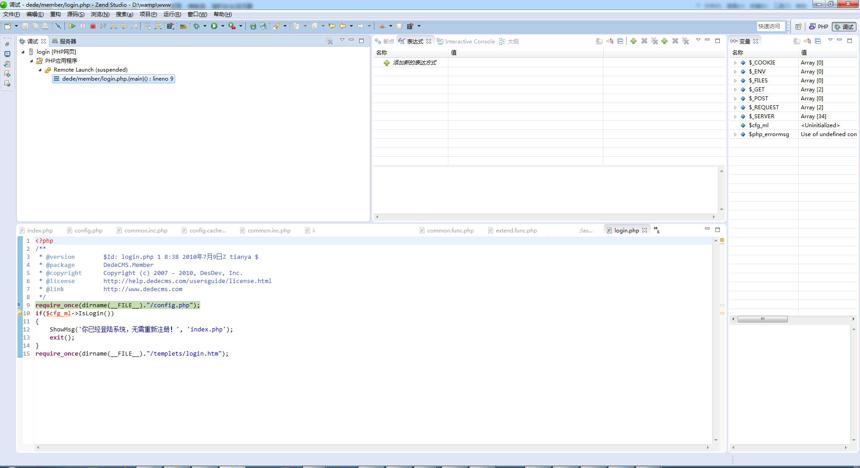Terminate the debug session with red stop icon
The image size is (860, 468).
(93, 26)
